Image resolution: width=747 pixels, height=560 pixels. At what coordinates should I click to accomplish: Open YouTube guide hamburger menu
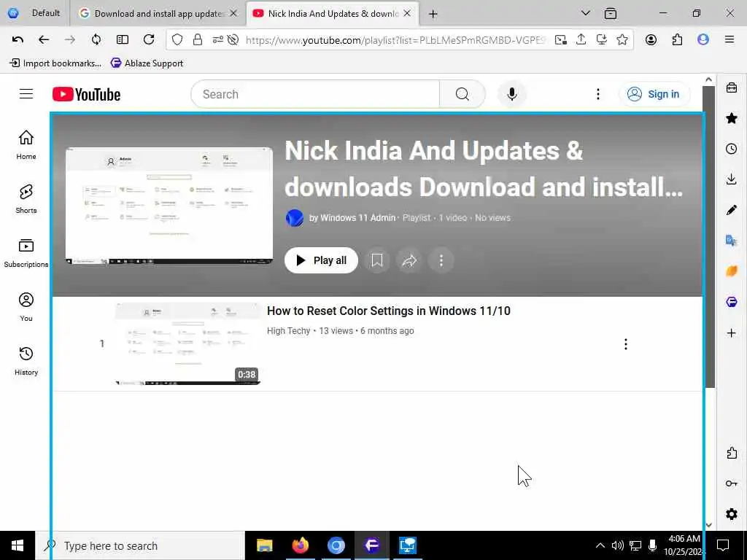click(26, 94)
